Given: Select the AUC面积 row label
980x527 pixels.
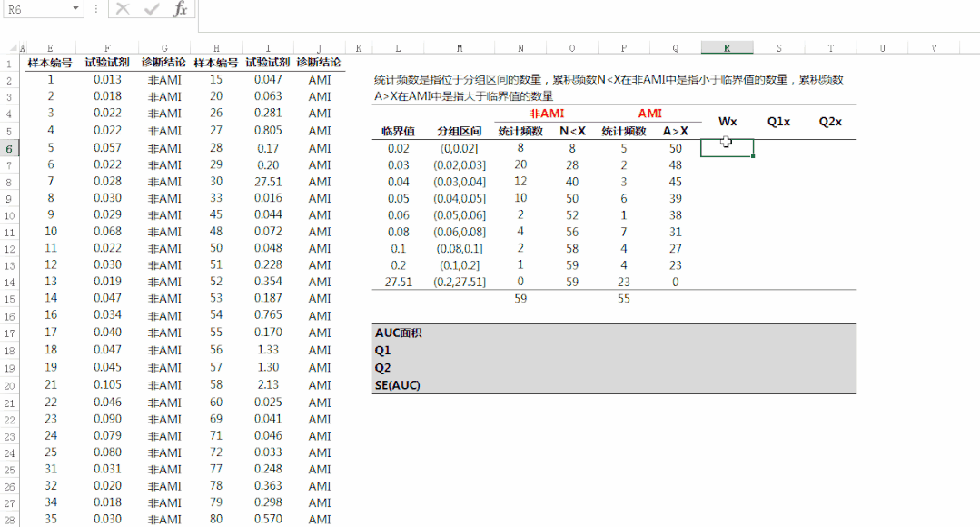Looking at the screenshot, I should click(398, 333).
